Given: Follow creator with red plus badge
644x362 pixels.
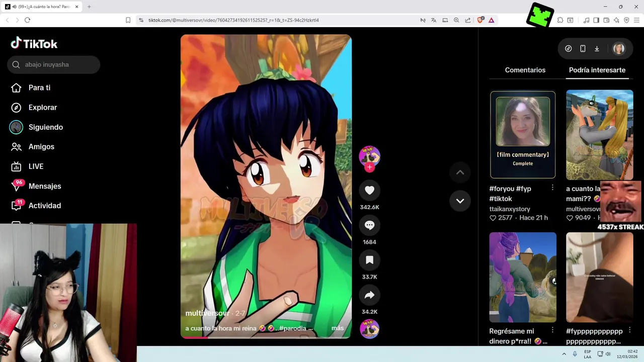Looking at the screenshot, I should (x=369, y=167).
